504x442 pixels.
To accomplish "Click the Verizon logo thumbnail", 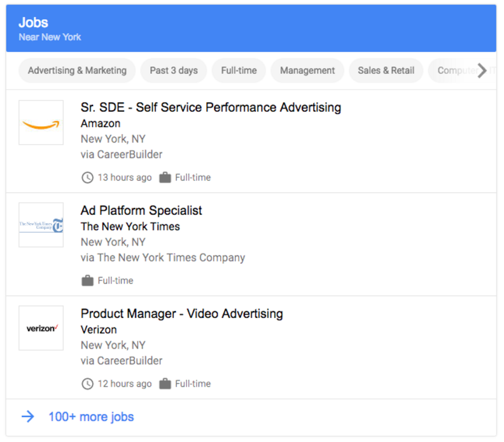I will point(41,328).
